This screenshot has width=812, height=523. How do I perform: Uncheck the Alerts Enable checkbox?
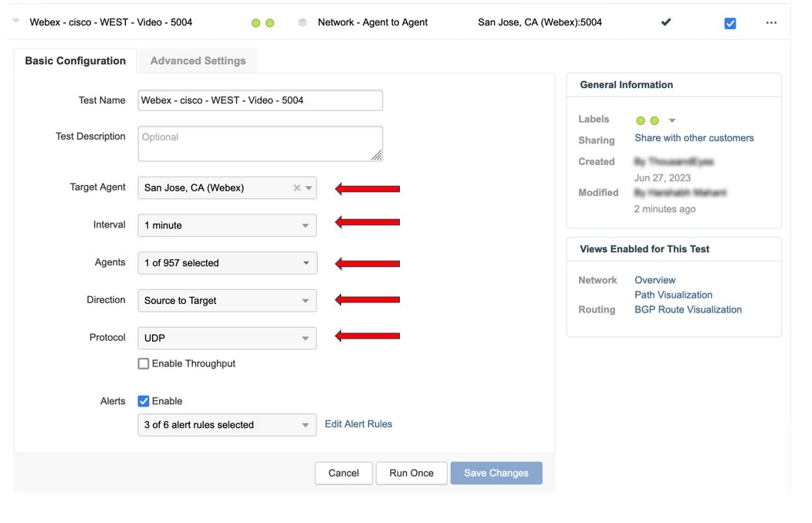tap(144, 401)
